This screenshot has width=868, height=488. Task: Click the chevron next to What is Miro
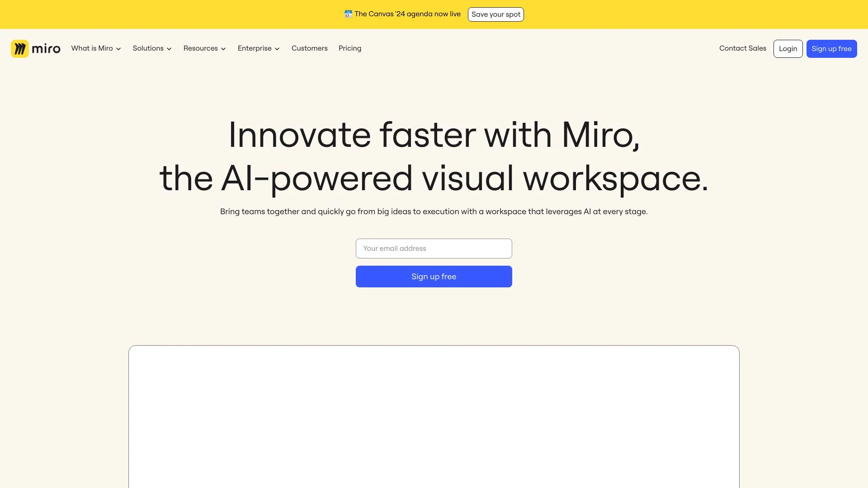pyautogui.click(x=118, y=49)
